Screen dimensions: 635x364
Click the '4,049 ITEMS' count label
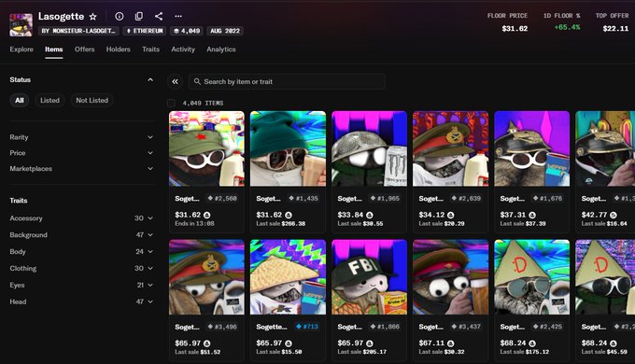point(203,103)
